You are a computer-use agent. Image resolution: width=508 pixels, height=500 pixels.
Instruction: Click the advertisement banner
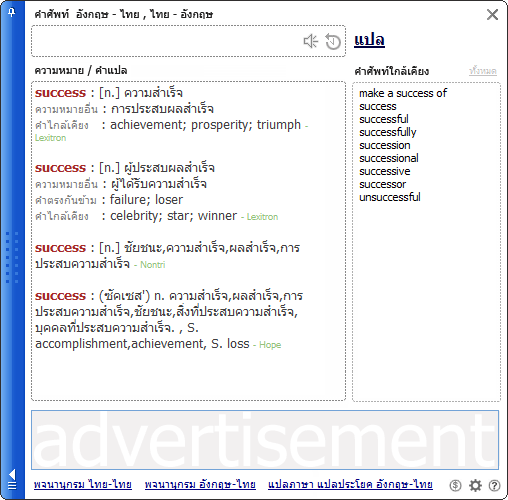tap(265, 440)
